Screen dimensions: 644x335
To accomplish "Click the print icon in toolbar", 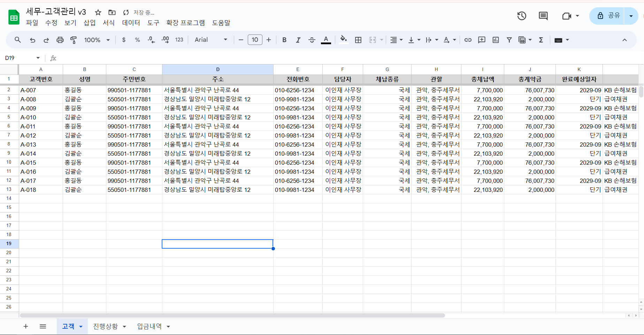I will [x=60, y=40].
